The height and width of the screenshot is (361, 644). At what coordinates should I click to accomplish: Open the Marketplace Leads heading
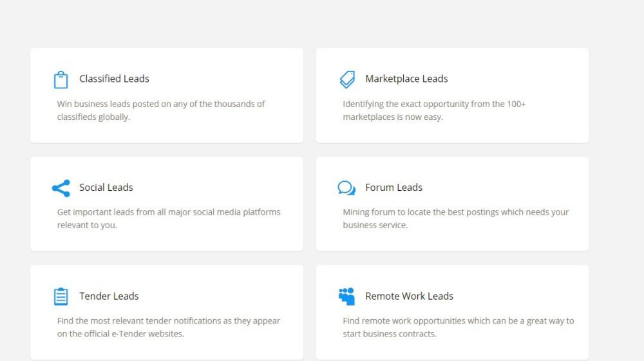click(406, 79)
